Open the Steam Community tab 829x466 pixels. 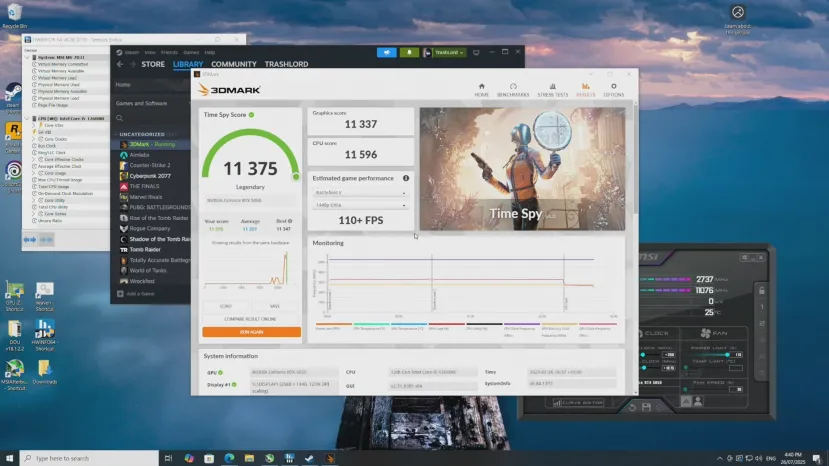click(234, 64)
